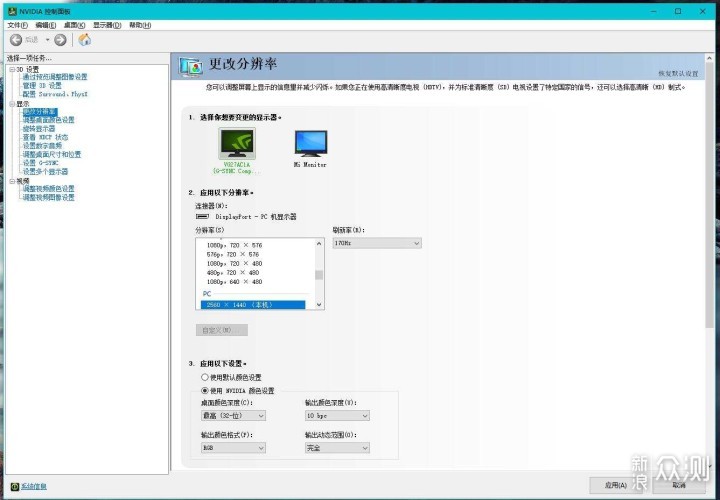Open the 输出颜色深度 10 bpc dropdown

(x=337, y=416)
